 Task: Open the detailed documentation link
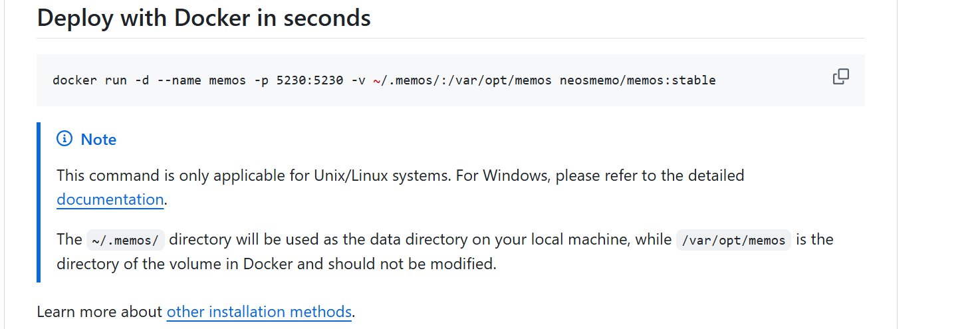pyautogui.click(x=110, y=199)
